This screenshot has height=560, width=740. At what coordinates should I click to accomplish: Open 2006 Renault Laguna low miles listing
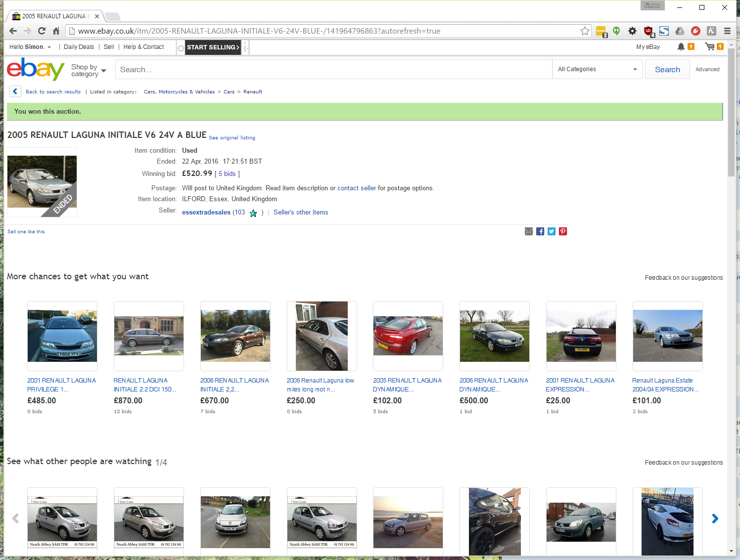(320, 385)
